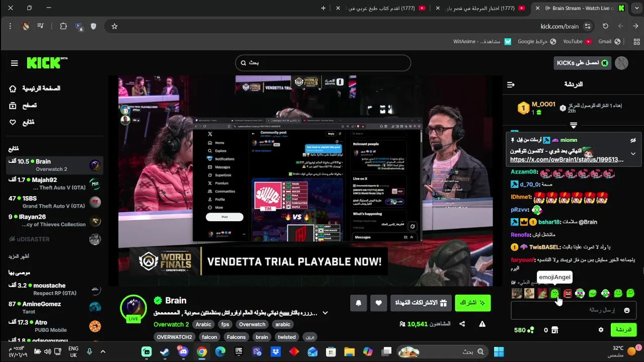Open Atro PUBG Mobile channel

[x=54, y=326]
